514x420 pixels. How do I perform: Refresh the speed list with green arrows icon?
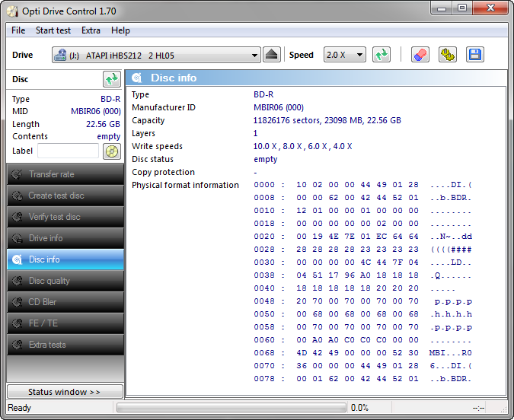click(x=382, y=55)
